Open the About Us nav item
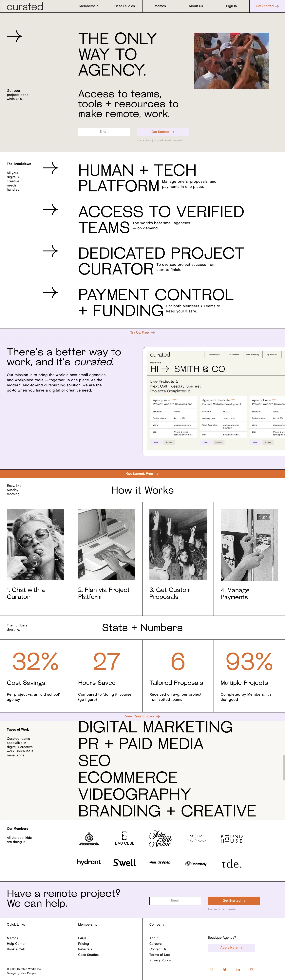The width and height of the screenshot is (285, 980). point(196,6)
